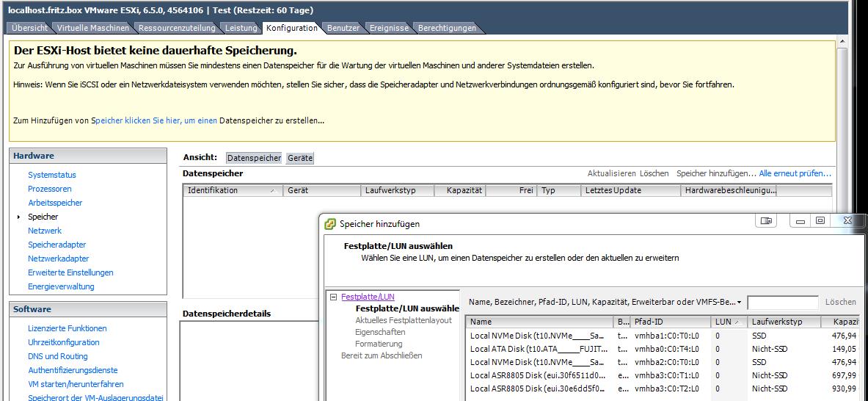
Task: Open DNS und Routing settings
Action: click(x=58, y=356)
